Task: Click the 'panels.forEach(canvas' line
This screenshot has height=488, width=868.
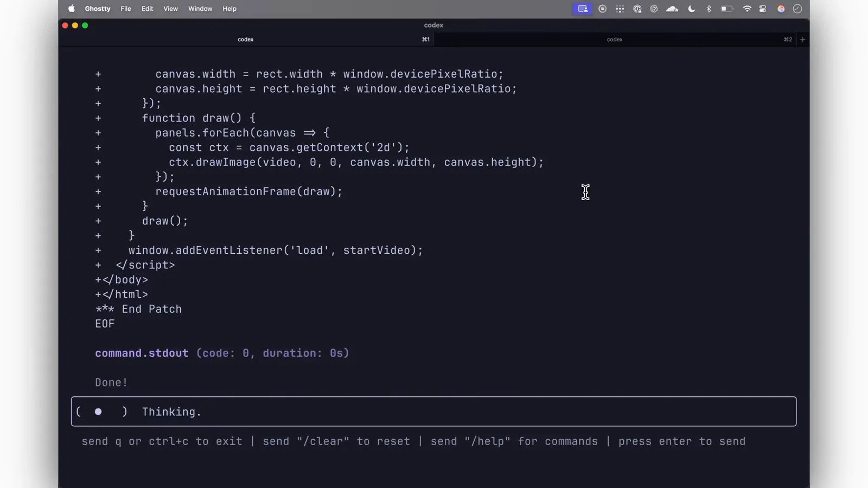Action: point(242,133)
